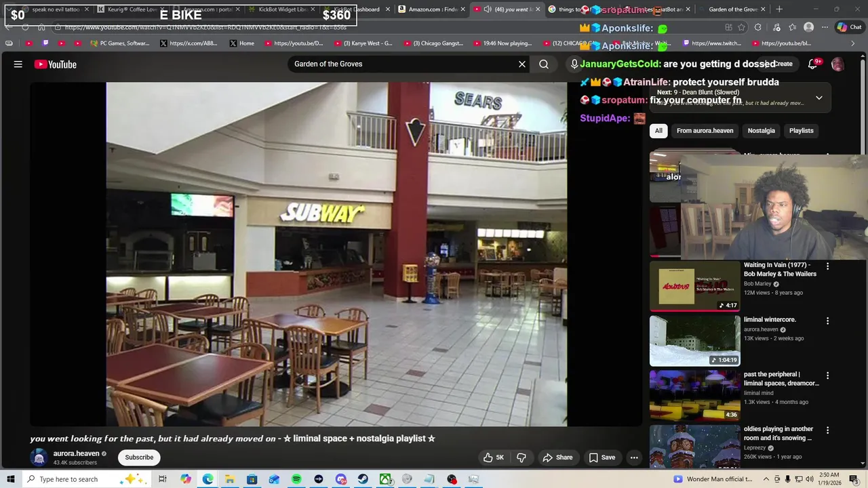Open the YouTube guide hamburger menu

[18, 64]
